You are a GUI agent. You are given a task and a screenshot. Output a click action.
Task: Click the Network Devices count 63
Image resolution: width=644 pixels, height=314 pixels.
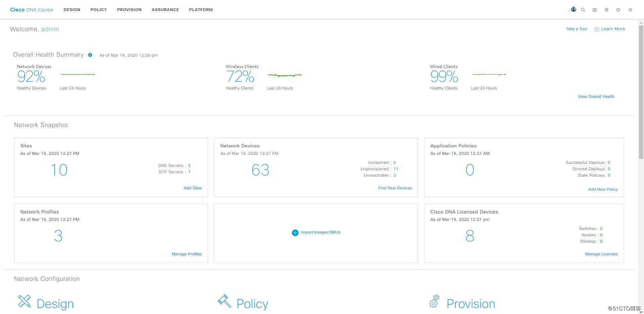click(261, 170)
